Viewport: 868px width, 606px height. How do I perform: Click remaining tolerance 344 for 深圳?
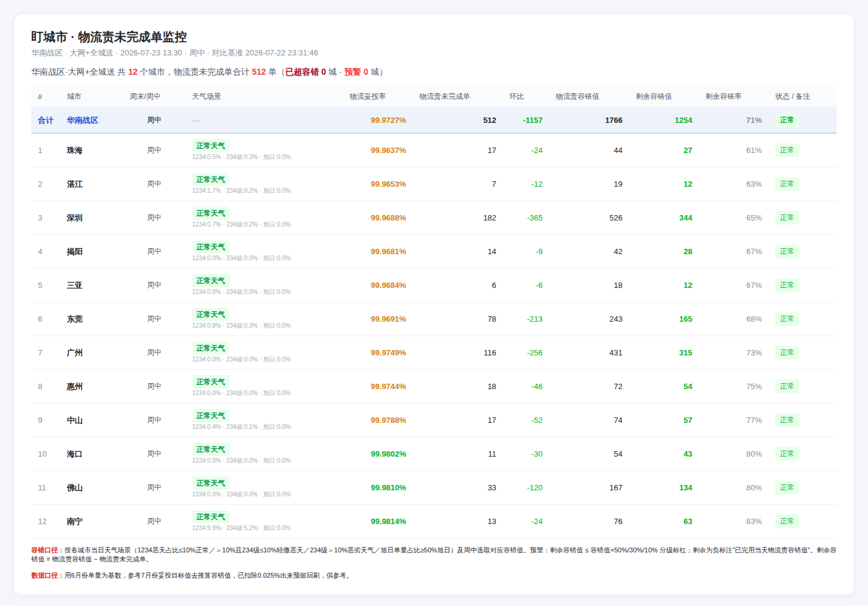[686, 218]
